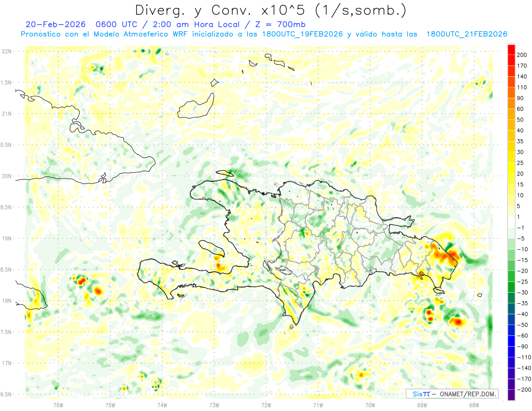532x411 pixels.
Task: Click the positive '5' colorbar value
Action: [x=519, y=206]
